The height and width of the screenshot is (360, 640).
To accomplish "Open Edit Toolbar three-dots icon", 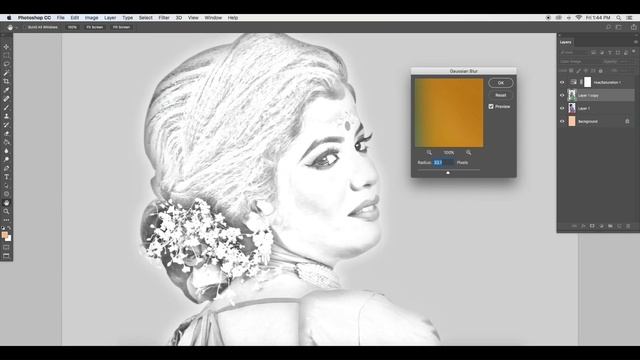I will pos(6,220).
